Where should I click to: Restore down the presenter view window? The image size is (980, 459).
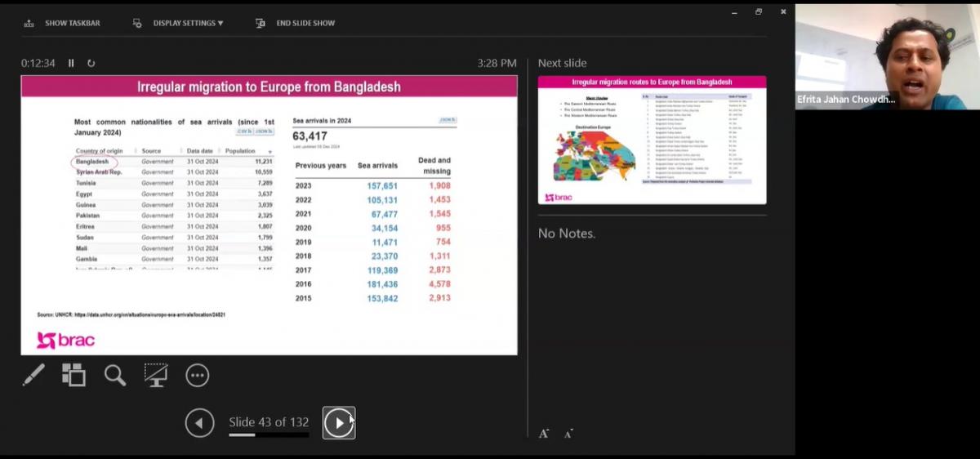(759, 11)
